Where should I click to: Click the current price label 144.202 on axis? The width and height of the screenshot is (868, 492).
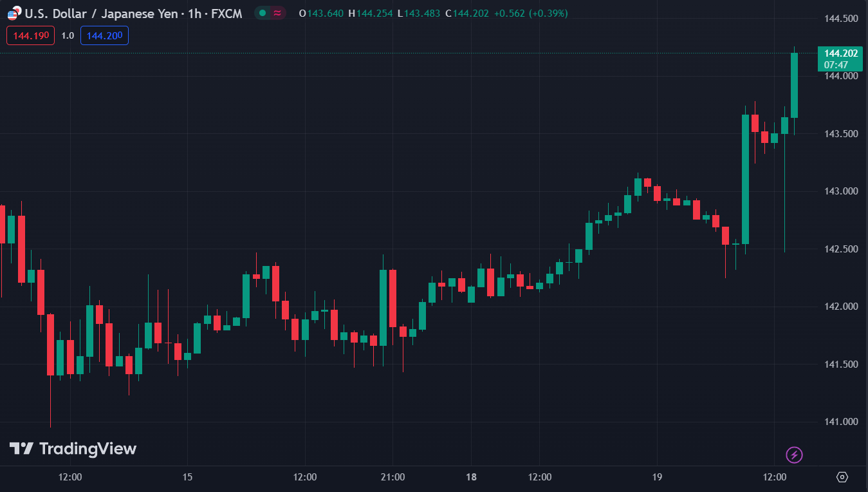[x=841, y=53]
